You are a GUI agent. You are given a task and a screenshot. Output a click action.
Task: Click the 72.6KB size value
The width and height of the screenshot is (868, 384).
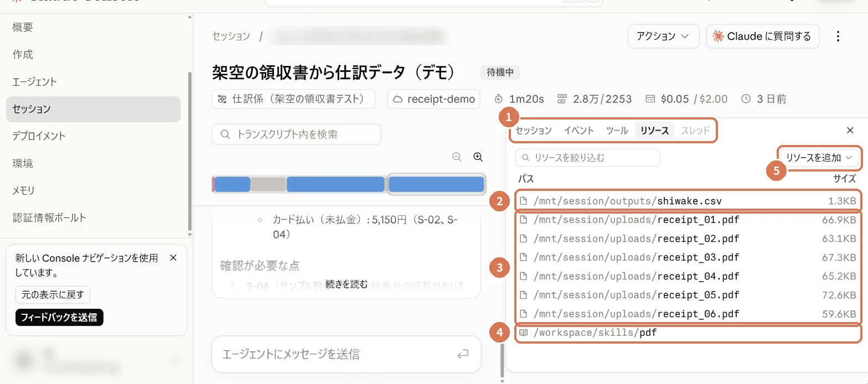[840, 295]
